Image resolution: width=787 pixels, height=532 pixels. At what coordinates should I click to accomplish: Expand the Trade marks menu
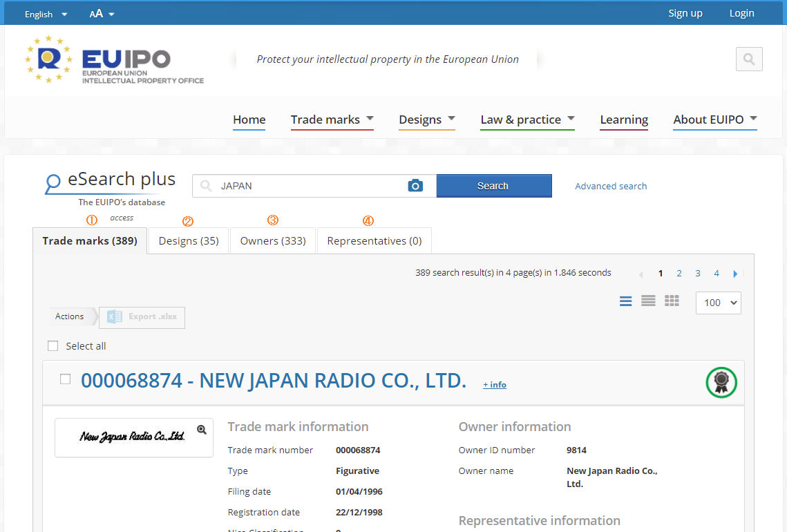click(x=332, y=120)
